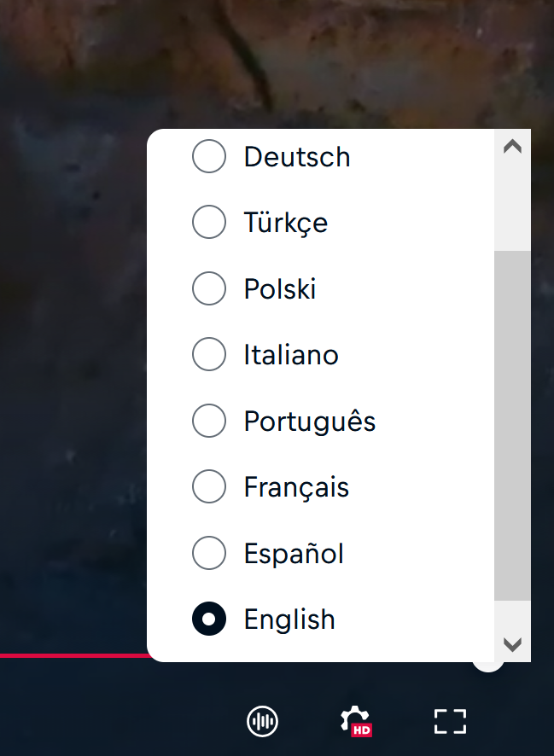
Task: Click the selected English radio button
Action: [209, 619]
